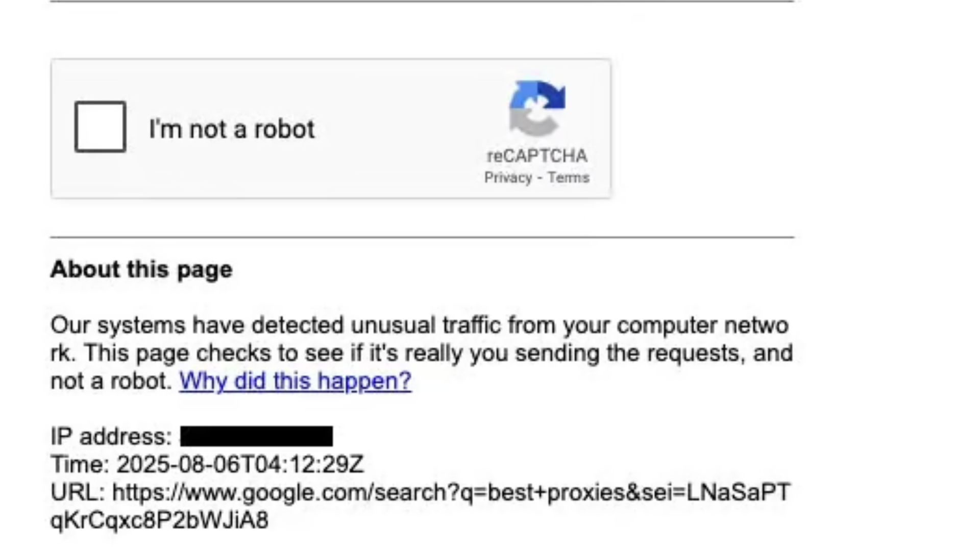Click the timestamp 2025-08-06T04:12:29Z
The image size is (980, 551).
(240, 464)
